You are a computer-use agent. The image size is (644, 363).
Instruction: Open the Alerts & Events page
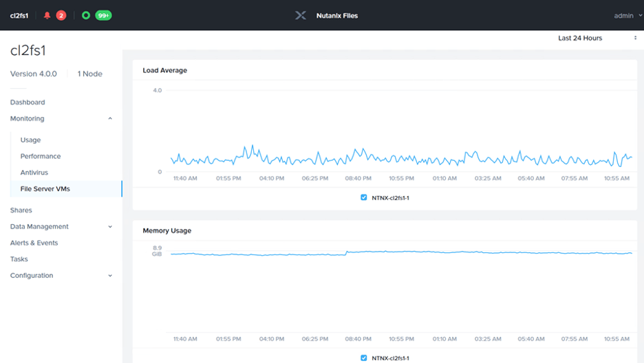tap(34, 243)
